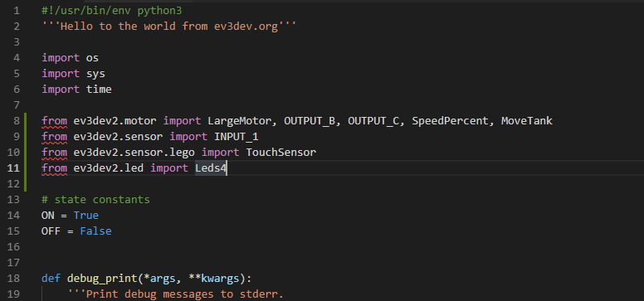This screenshot has width=644, height=301.
Task: Click the docstring mentioning ev3dev.org
Action: (169, 27)
